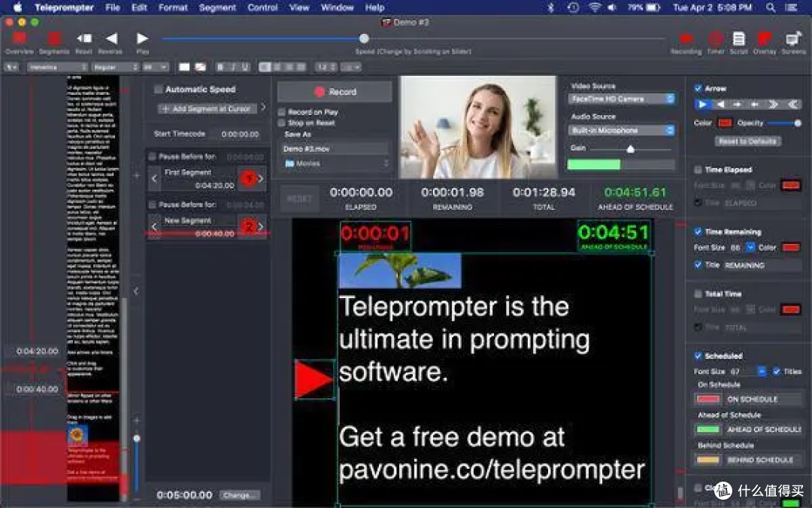Enable the Time Elapsed checkbox
The width and height of the screenshot is (812, 508).
click(x=698, y=169)
